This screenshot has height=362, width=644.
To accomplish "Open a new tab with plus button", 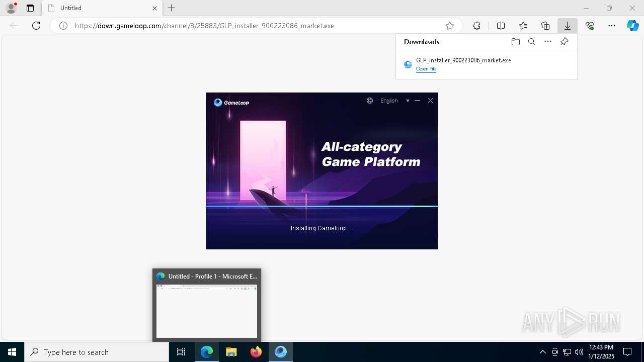I will tap(172, 8).
